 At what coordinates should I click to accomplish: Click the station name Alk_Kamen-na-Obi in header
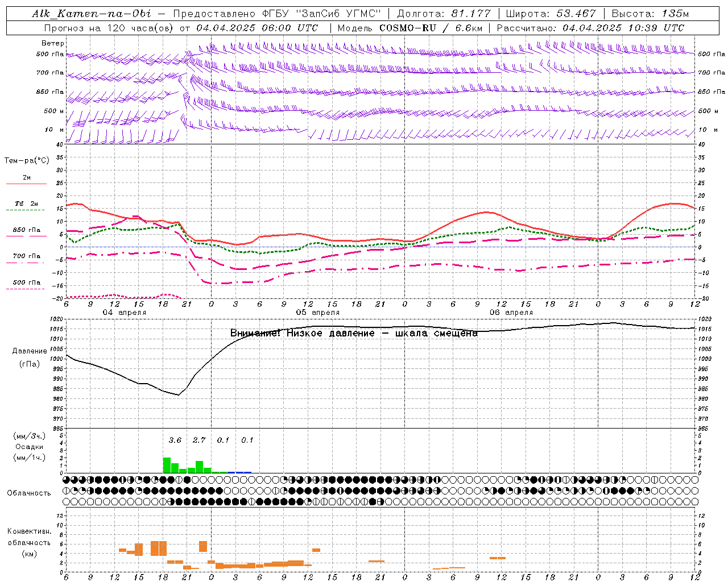pyautogui.click(x=92, y=14)
